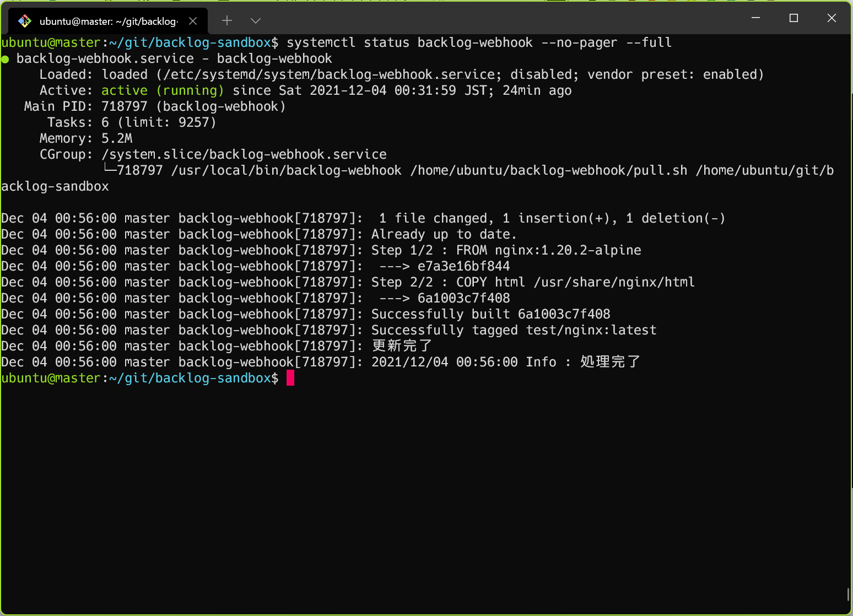The image size is (853, 616).
Task: Click the Ubuntu icon on the terminal tab
Action: 24,20
